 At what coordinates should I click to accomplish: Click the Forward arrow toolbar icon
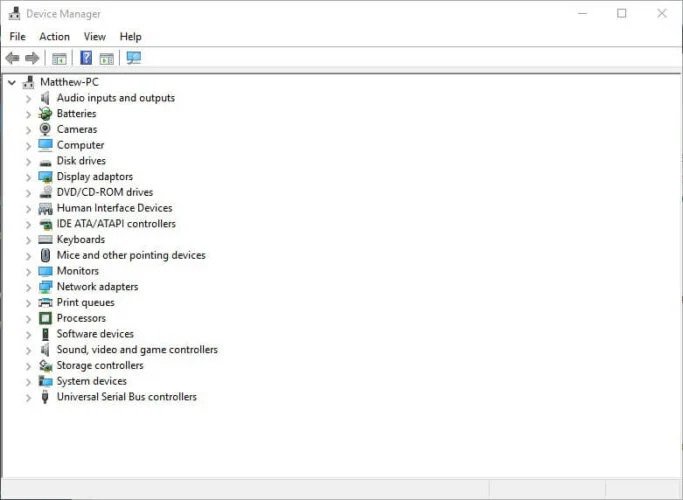coord(32,58)
